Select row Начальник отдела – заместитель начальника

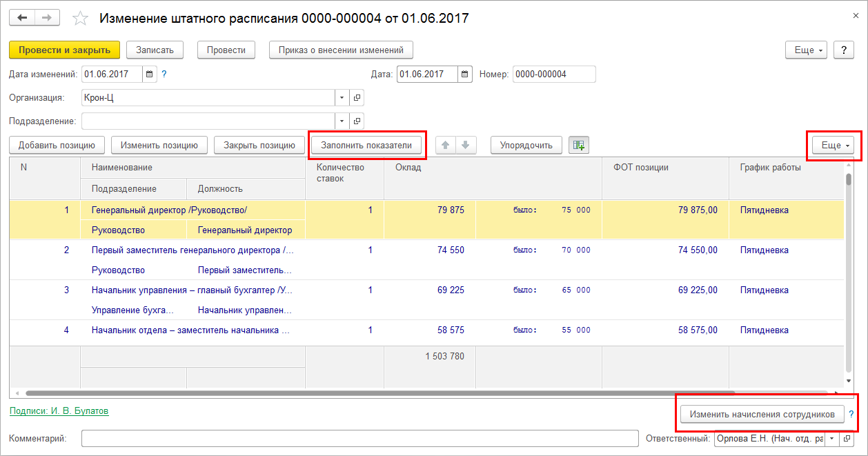pyautogui.click(x=426, y=331)
